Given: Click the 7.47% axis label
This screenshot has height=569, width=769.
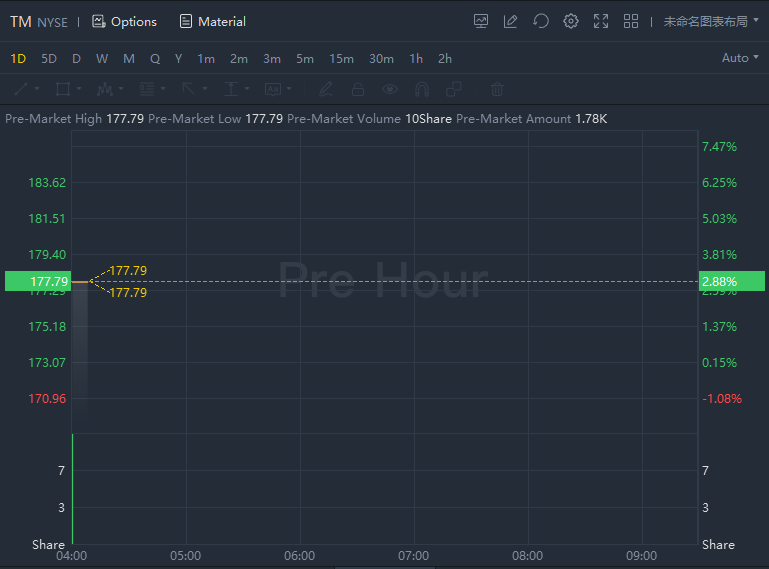Looking at the screenshot, I should (x=719, y=147).
